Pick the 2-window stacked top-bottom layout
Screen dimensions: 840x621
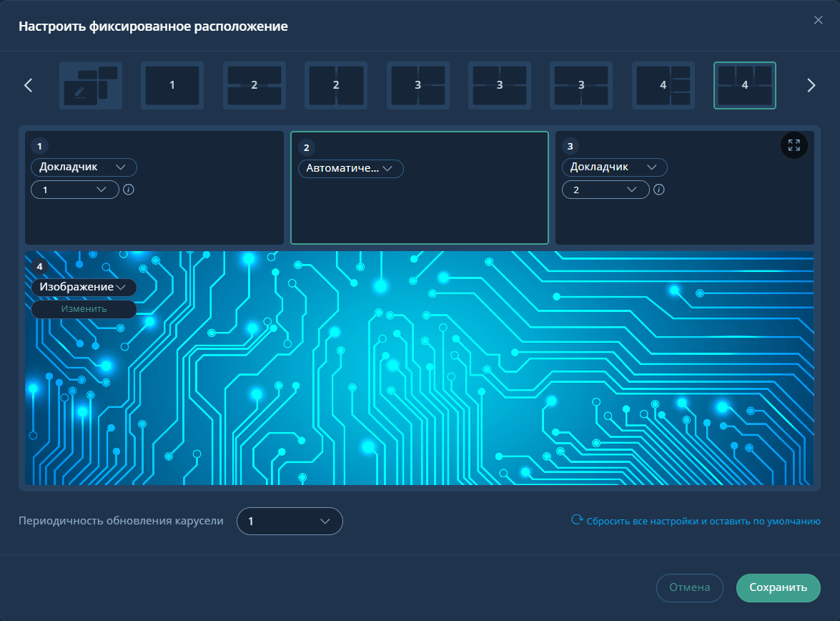(254, 85)
